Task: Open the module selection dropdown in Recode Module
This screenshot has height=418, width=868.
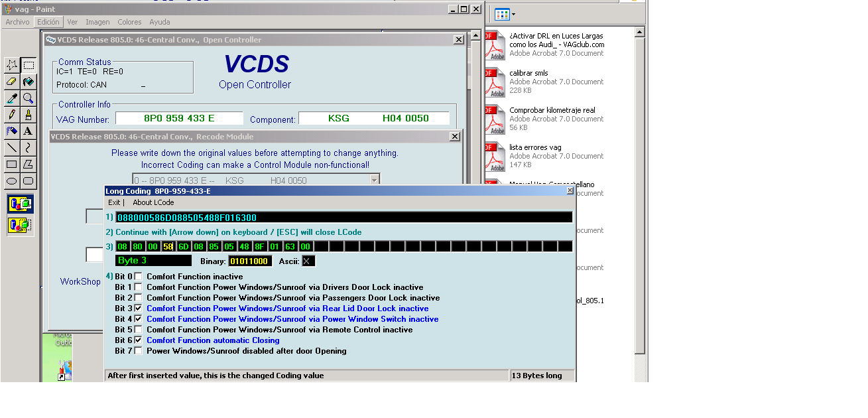Action: pos(375,180)
